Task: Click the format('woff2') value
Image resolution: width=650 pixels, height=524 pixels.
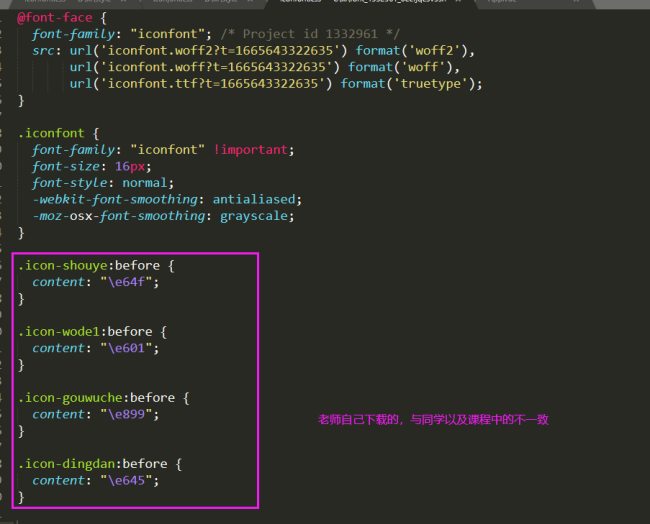Action: point(412,51)
